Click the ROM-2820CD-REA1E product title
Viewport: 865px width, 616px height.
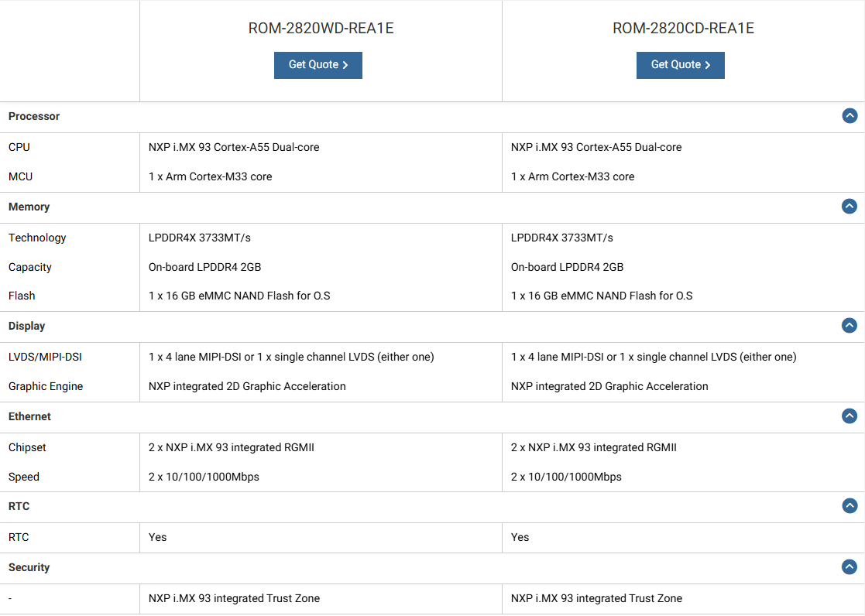pos(683,29)
